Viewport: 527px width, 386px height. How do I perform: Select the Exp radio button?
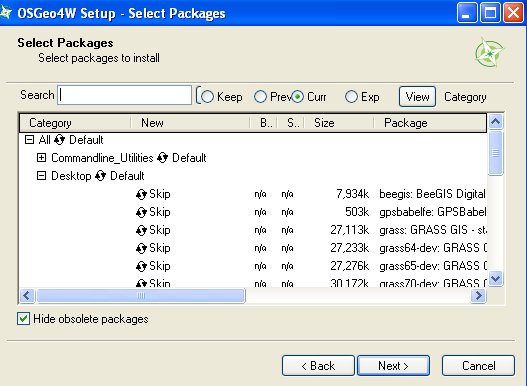pos(351,97)
